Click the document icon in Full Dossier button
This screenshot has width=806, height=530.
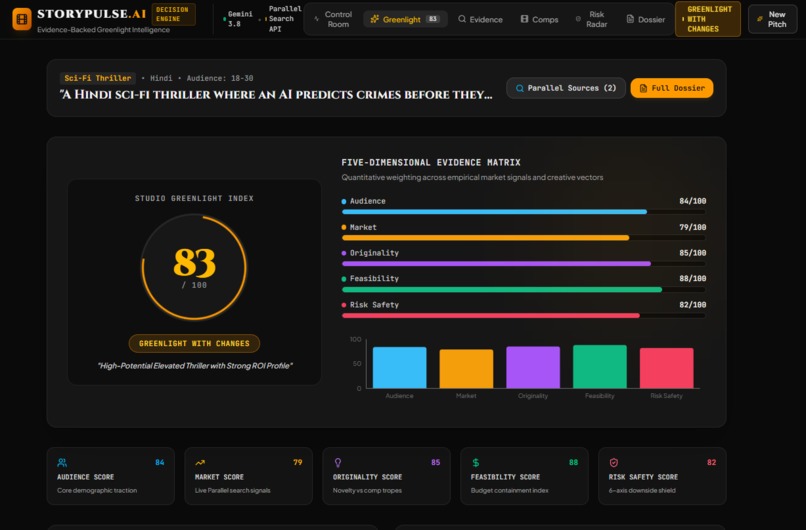pyautogui.click(x=643, y=88)
